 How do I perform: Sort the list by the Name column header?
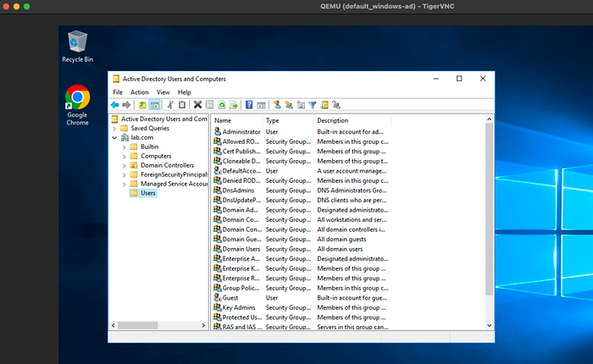(x=236, y=120)
